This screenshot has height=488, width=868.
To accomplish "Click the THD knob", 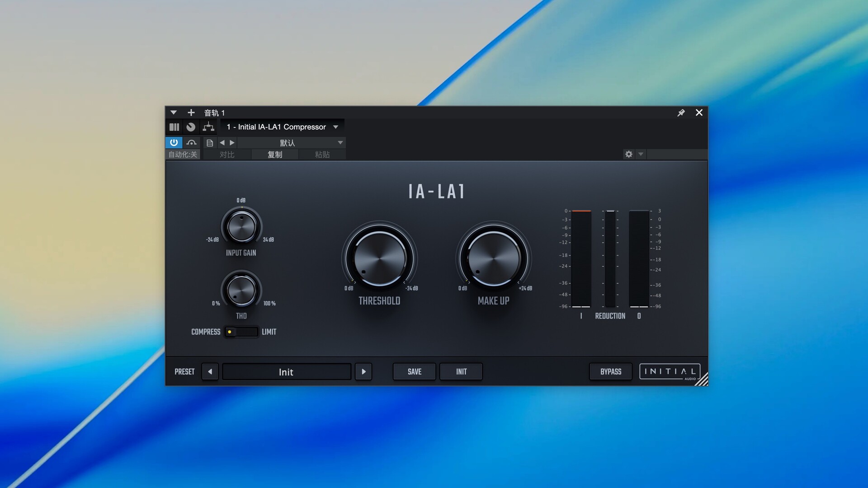I will 241,290.
